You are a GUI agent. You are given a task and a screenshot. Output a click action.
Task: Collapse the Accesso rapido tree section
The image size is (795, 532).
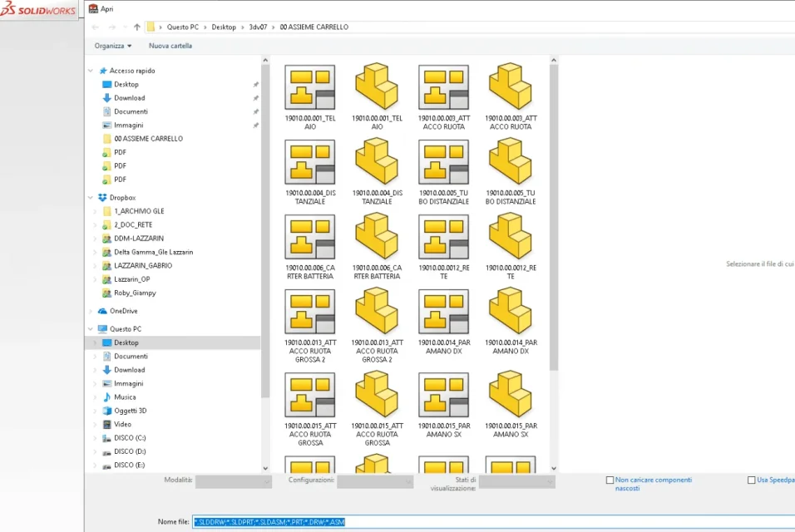[x=91, y=71]
